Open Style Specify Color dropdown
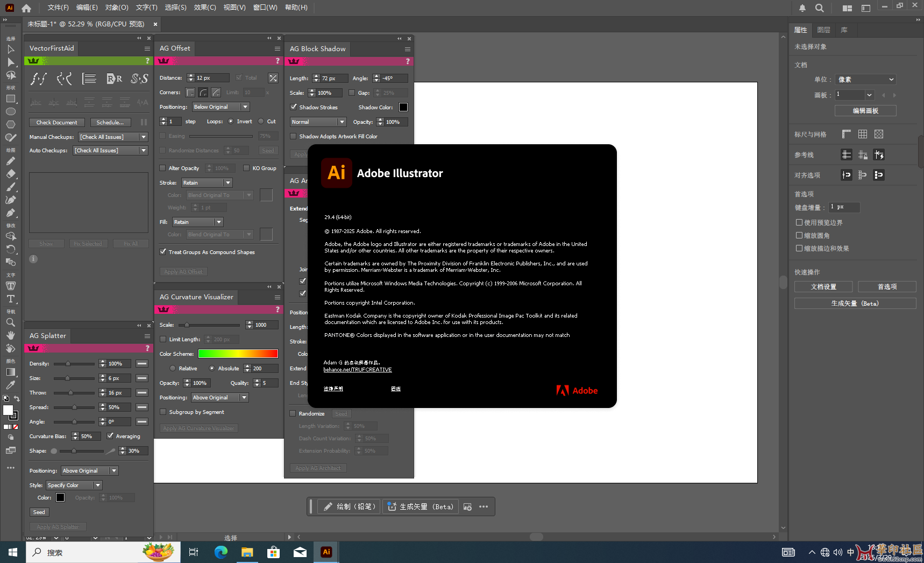Viewport: 924px width, 563px height. [74, 485]
